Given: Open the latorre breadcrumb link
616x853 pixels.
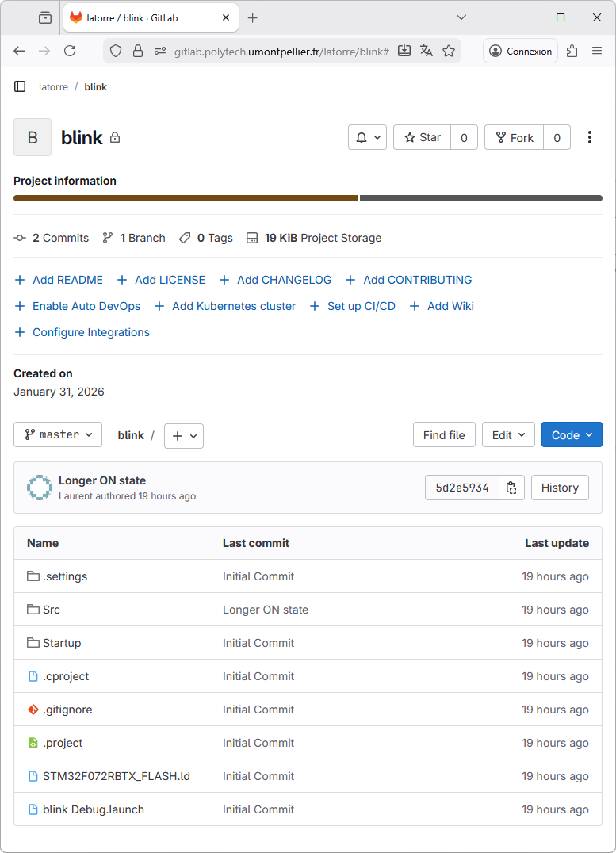Looking at the screenshot, I should 53,86.
